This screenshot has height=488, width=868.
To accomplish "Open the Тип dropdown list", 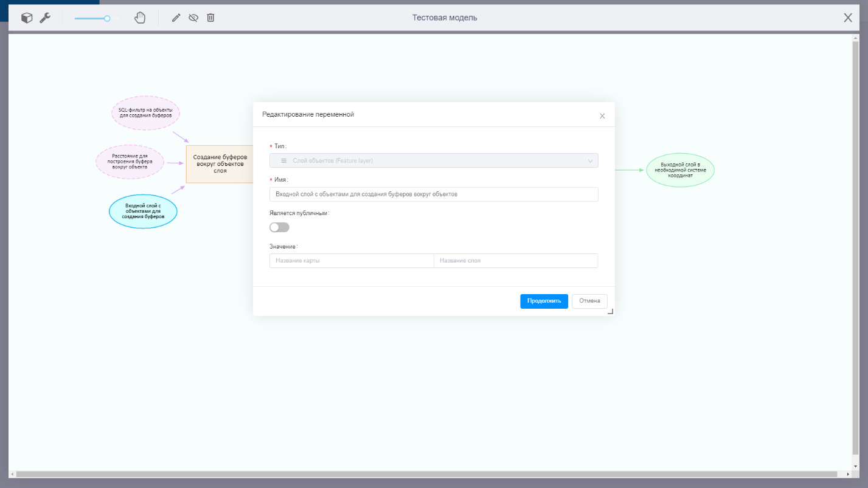I will (433, 160).
